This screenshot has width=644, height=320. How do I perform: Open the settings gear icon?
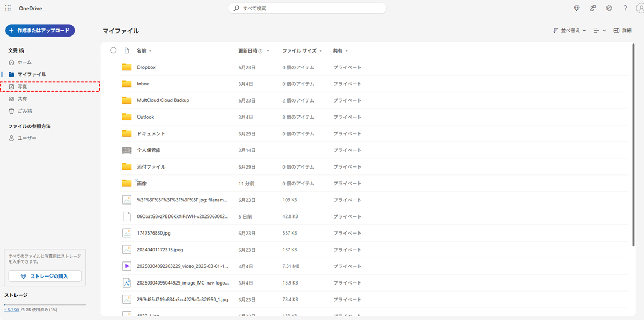609,8
